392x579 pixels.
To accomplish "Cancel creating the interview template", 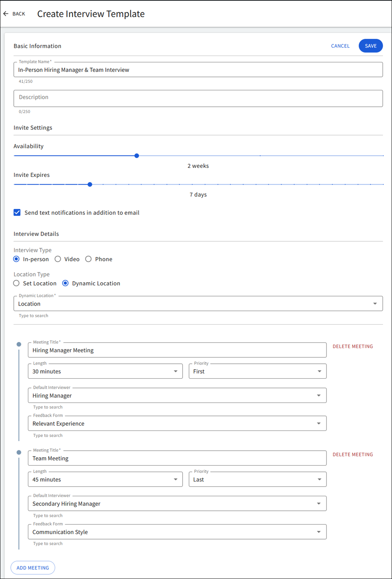I will [x=340, y=46].
